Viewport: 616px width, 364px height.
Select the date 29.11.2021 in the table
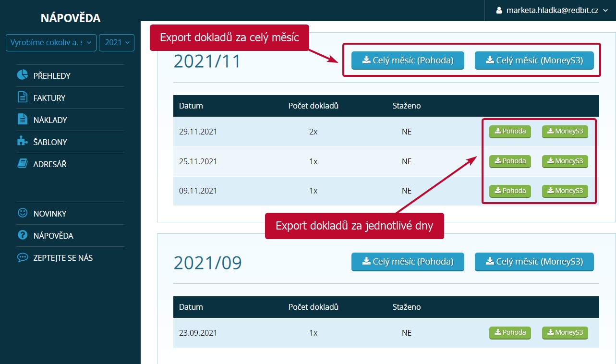point(198,132)
